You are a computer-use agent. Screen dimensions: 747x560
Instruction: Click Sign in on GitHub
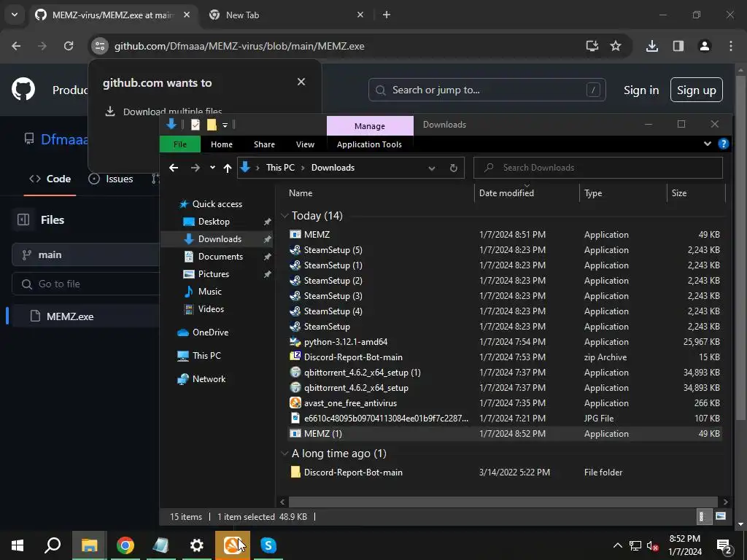point(641,90)
